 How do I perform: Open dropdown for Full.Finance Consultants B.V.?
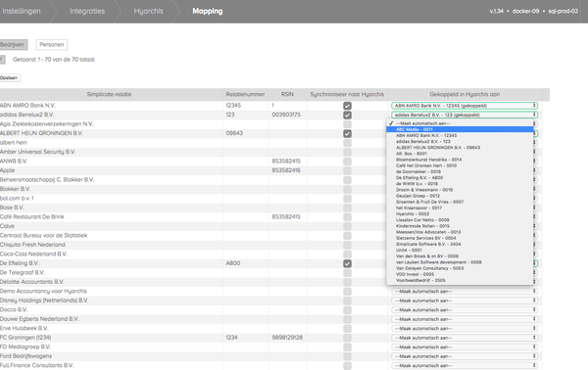click(x=465, y=365)
